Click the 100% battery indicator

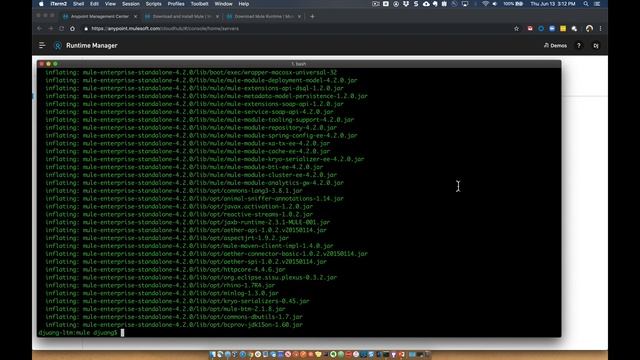point(513,4)
